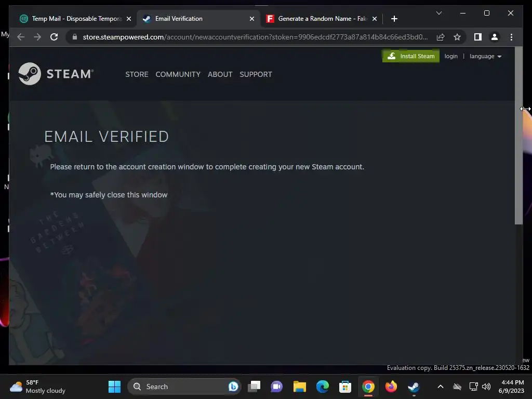The width and height of the screenshot is (532, 399).
Task: Minimize the Chrome window
Action: tap(463, 13)
